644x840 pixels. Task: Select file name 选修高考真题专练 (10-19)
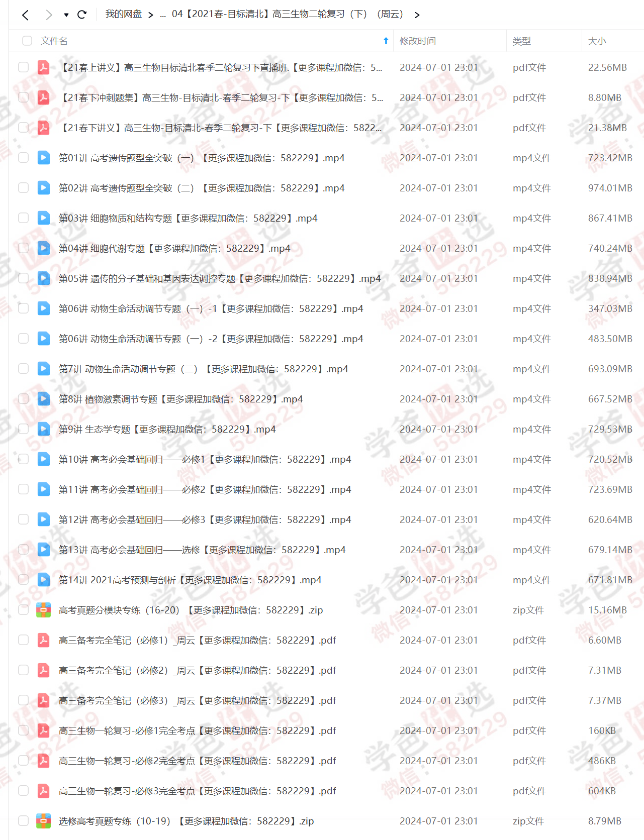click(x=186, y=821)
